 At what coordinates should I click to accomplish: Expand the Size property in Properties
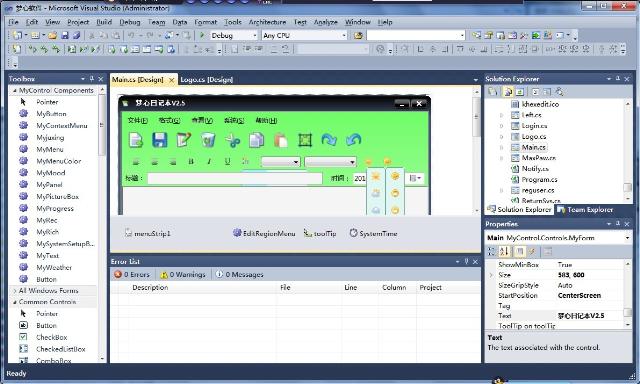coord(491,275)
